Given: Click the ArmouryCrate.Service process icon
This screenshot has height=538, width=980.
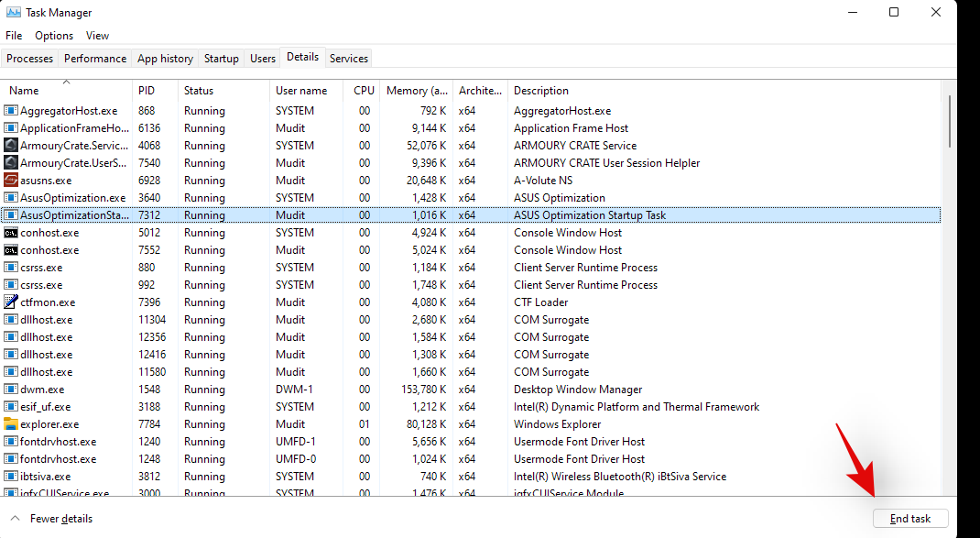Looking at the screenshot, I should click(x=11, y=146).
